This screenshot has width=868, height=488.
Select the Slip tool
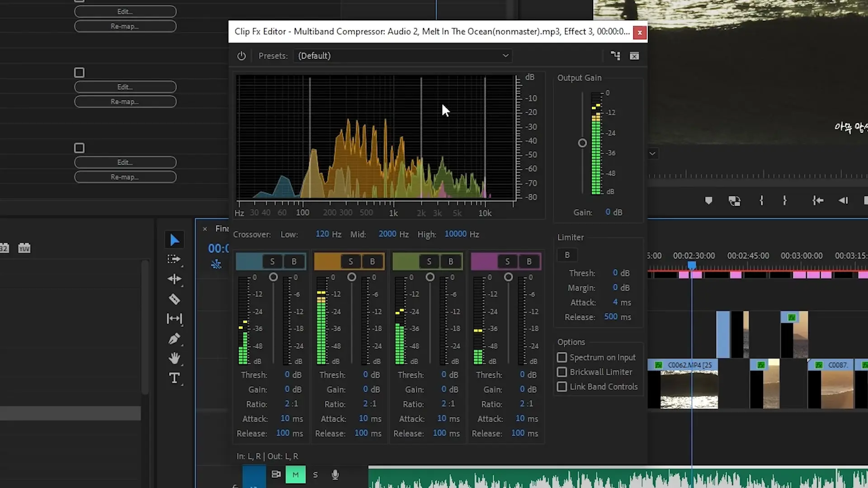174,319
